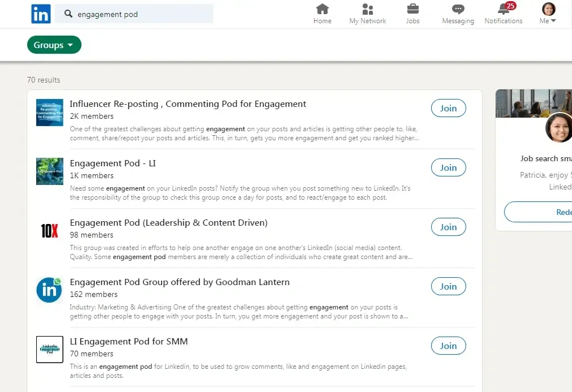Click the red 25 notification badge
572x392 pixels.
511,6
